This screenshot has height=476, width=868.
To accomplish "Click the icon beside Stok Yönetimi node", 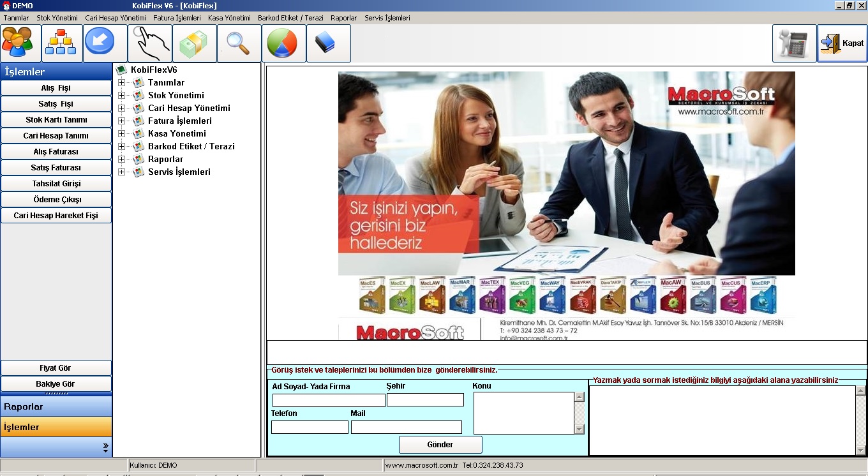I will coord(138,96).
